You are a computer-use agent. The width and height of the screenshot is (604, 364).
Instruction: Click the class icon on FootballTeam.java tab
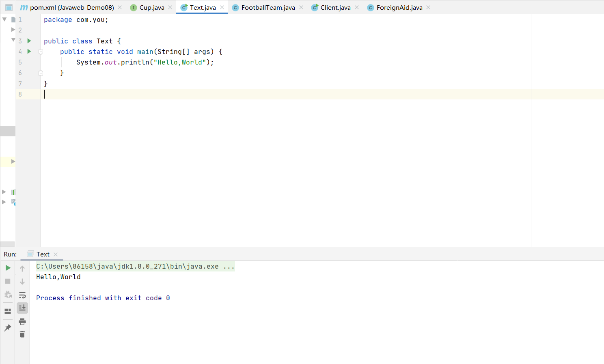pyautogui.click(x=235, y=8)
